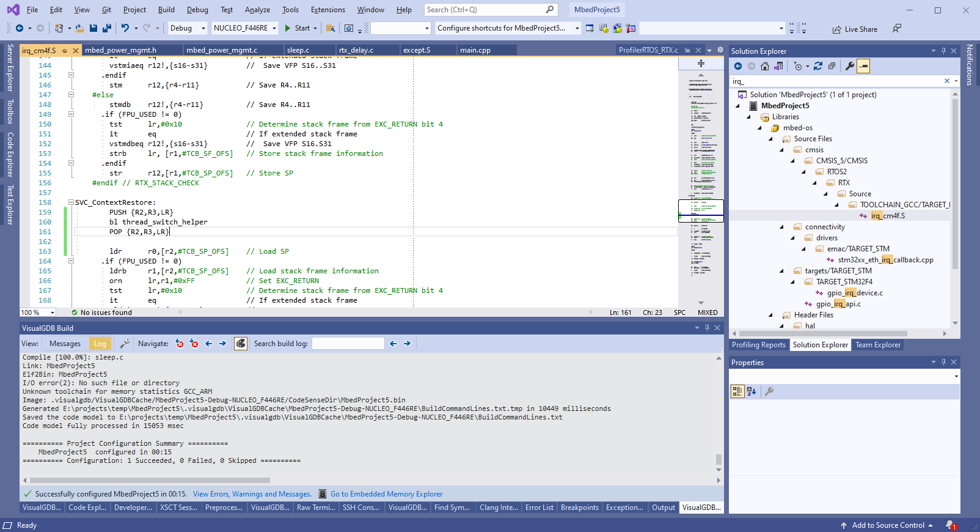Click the Send Feedback icon
The height and width of the screenshot is (532, 980).
(897, 29)
